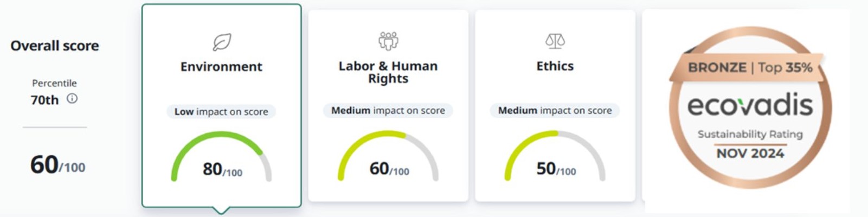
Task: Click the ecovadis logo text
Action: [x=750, y=105]
